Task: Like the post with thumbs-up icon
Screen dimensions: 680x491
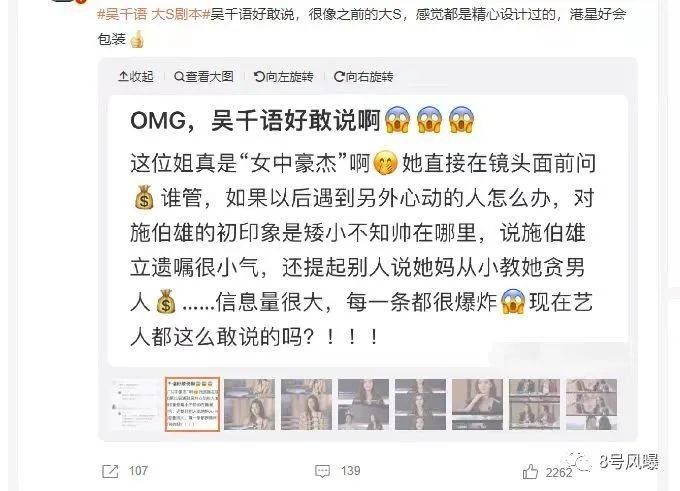Action: [530, 471]
